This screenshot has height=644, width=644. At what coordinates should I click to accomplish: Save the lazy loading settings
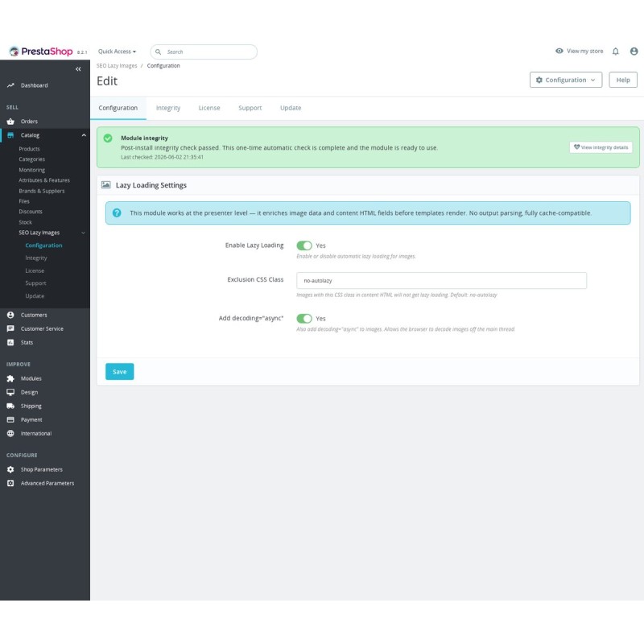tap(119, 372)
